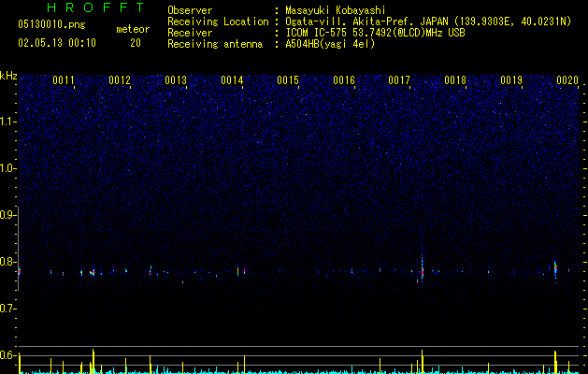Click the meteor echo just before 0020
588x374 pixels.
click(555, 269)
